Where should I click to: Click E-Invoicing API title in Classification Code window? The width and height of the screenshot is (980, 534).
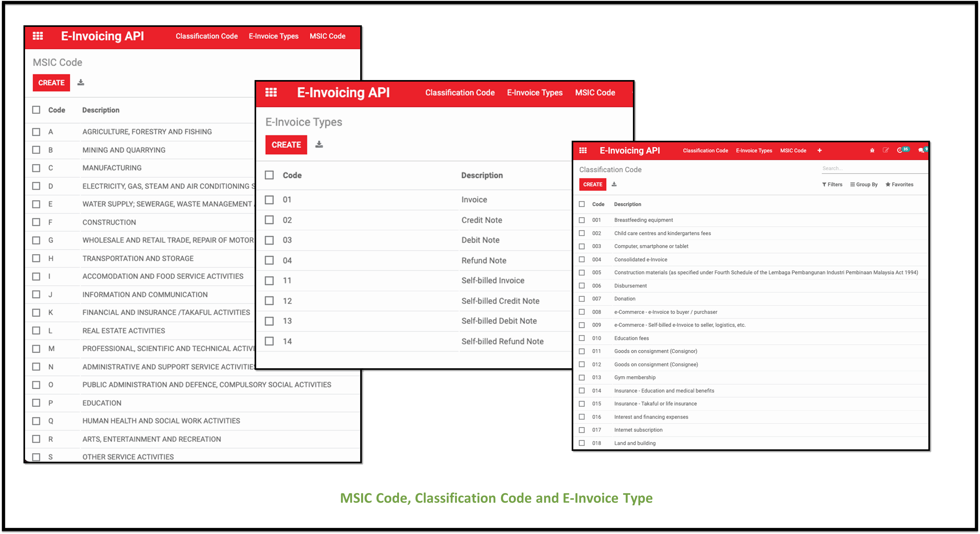coord(630,151)
